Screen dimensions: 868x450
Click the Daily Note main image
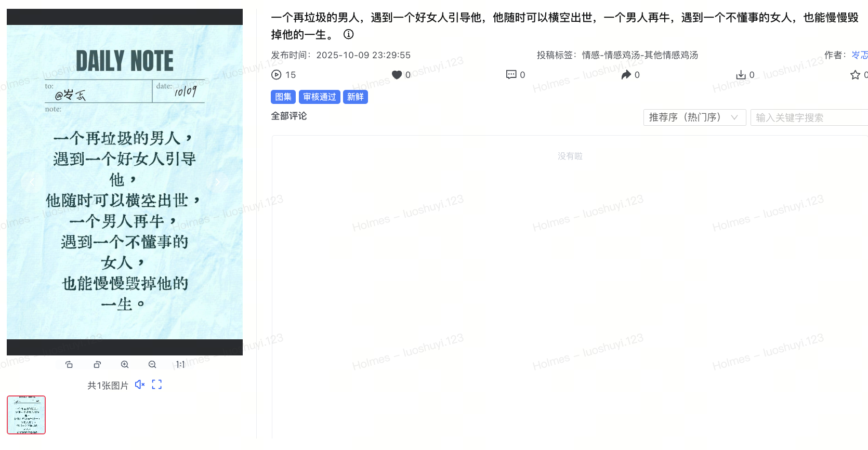[125, 182]
